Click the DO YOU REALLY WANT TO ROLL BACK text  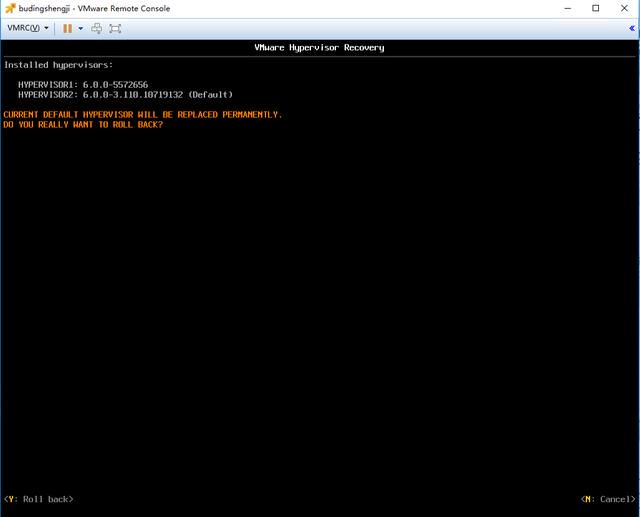[83, 124]
